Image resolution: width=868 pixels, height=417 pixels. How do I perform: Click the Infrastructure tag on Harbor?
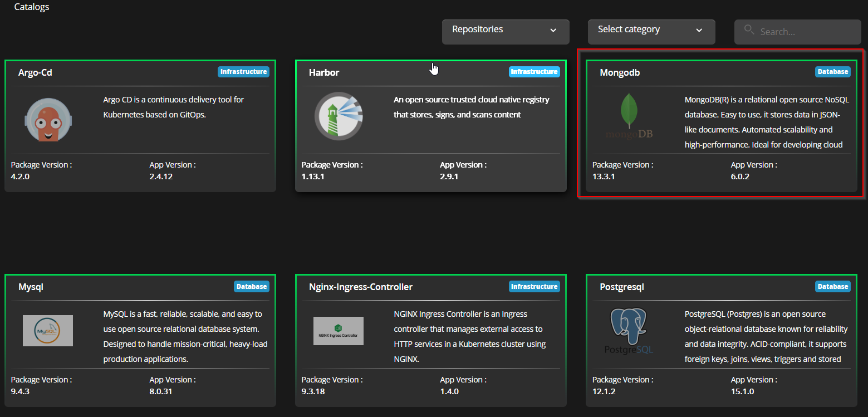coord(534,72)
